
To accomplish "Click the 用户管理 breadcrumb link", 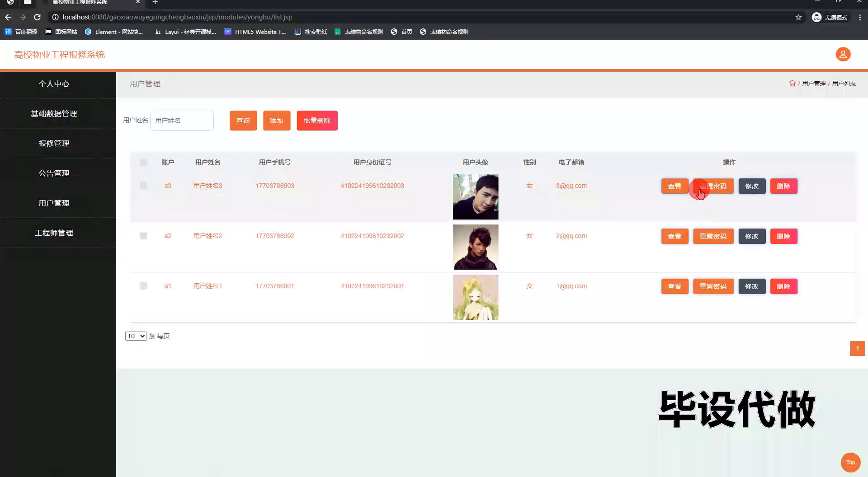I will [x=814, y=84].
